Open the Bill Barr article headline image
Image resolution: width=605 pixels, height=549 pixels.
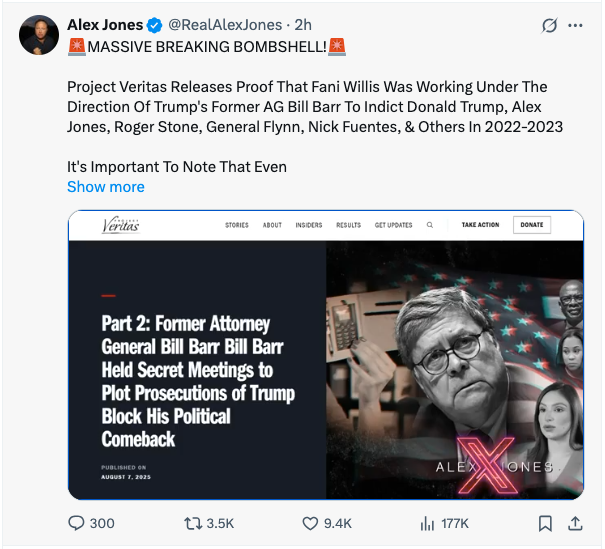[x=326, y=355]
